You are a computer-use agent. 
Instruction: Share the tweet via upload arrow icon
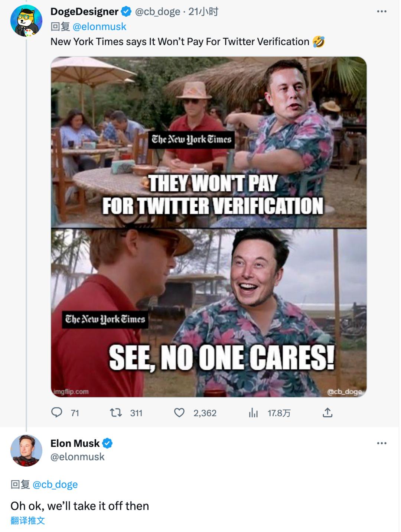click(327, 413)
